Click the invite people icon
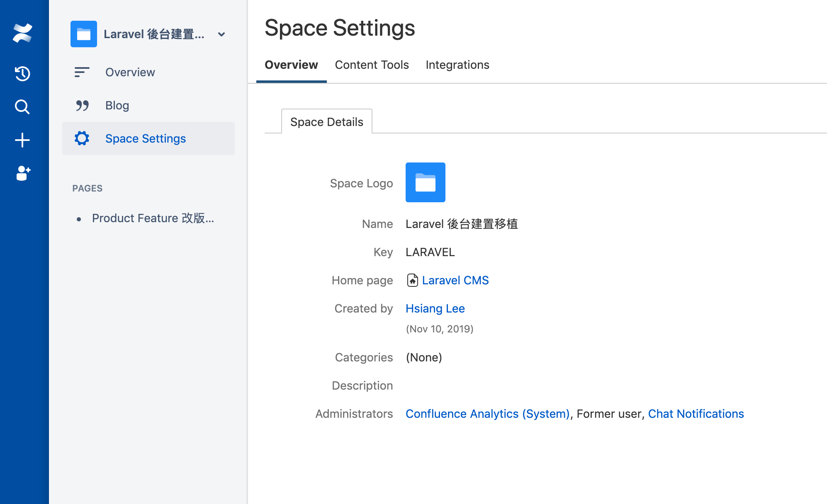 (23, 173)
